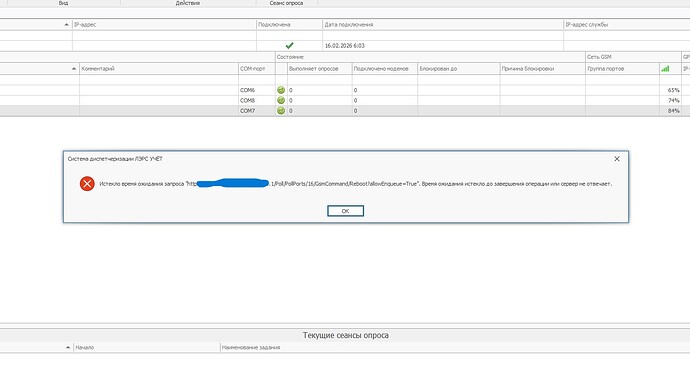The width and height of the screenshot is (690, 388).
Task: Click the Текущие сеансы опроса panel title
Action: pyautogui.click(x=345, y=335)
